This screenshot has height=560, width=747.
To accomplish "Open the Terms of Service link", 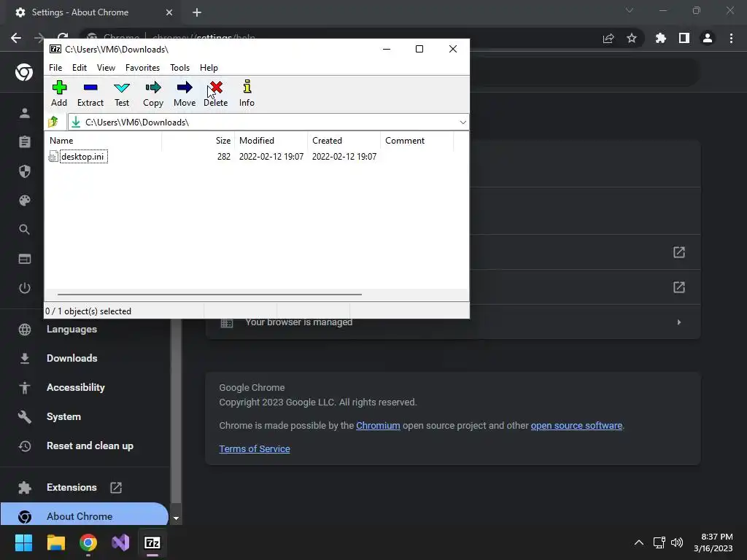I will (255, 448).
